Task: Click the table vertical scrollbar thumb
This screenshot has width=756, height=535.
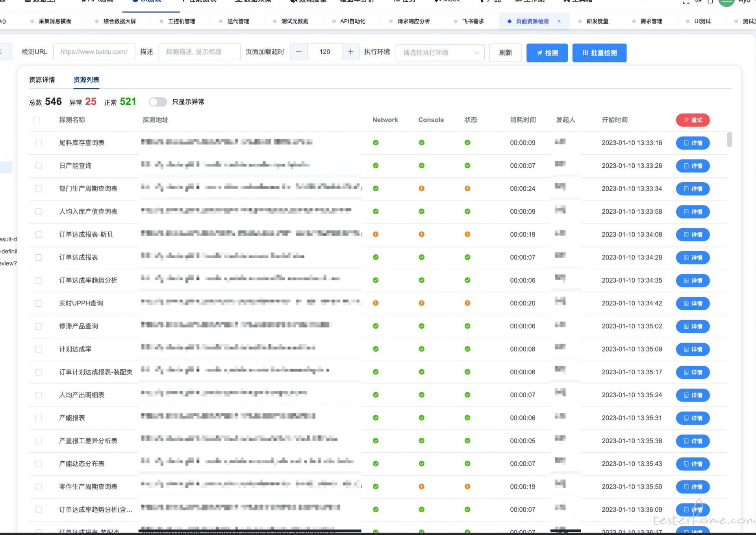Action: tap(729, 139)
